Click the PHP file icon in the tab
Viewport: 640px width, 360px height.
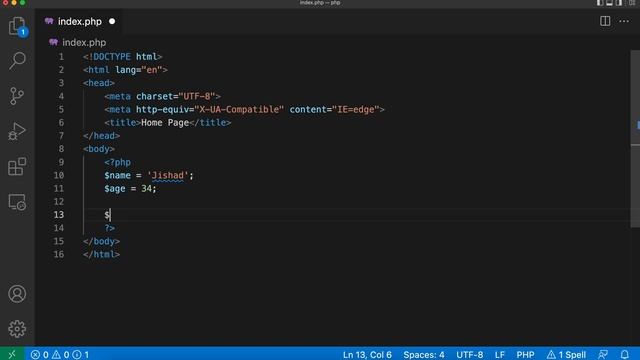pos(49,21)
